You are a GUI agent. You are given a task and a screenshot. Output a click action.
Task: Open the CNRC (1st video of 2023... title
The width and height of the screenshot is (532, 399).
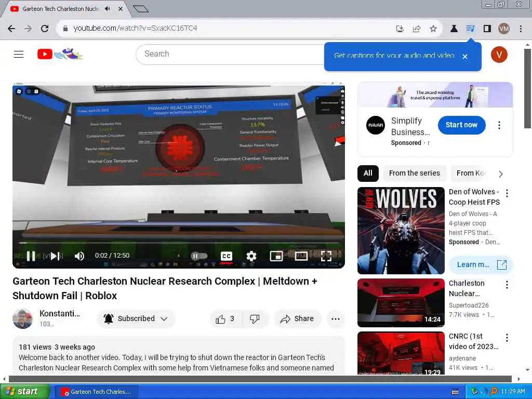pyautogui.click(x=474, y=341)
